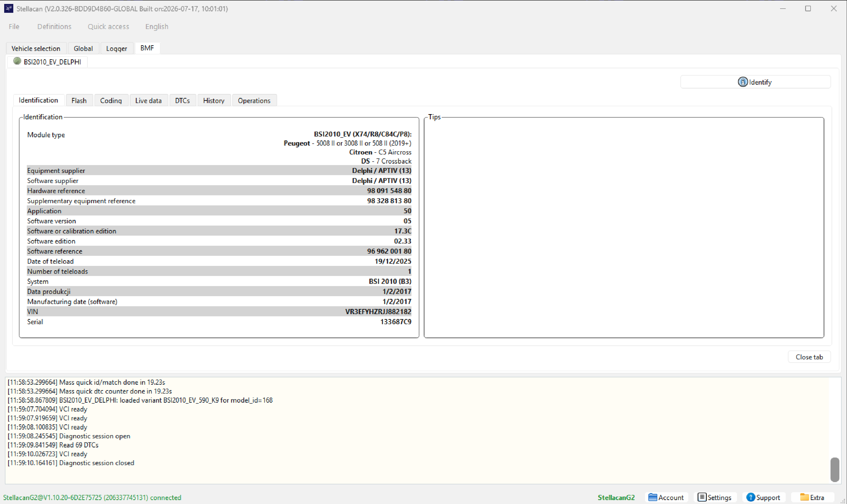
Task: Click the Account button label
Action: 671,498
